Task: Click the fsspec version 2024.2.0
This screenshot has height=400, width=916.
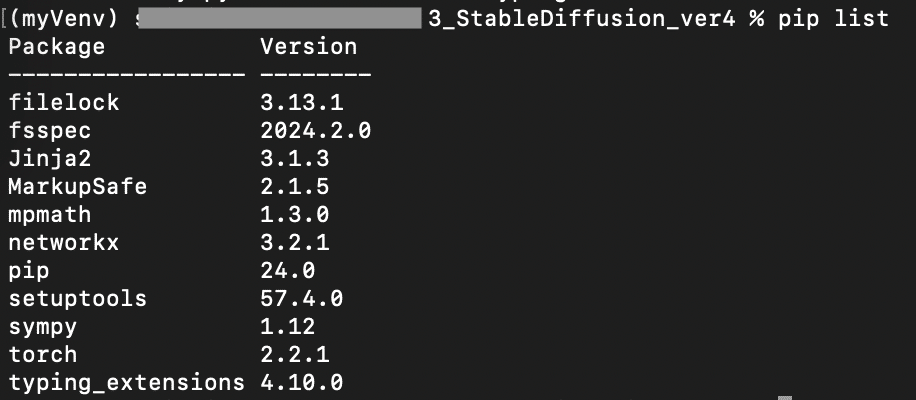Action: pyautogui.click(x=315, y=130)
